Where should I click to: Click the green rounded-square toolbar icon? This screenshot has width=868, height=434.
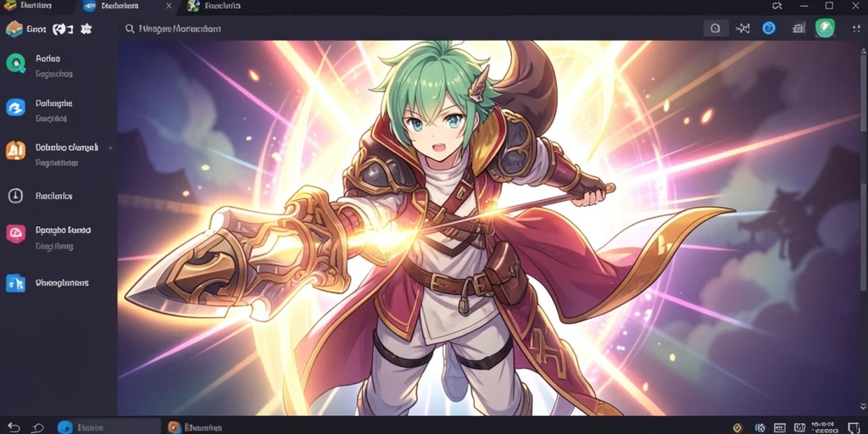(x=825, y=28)
